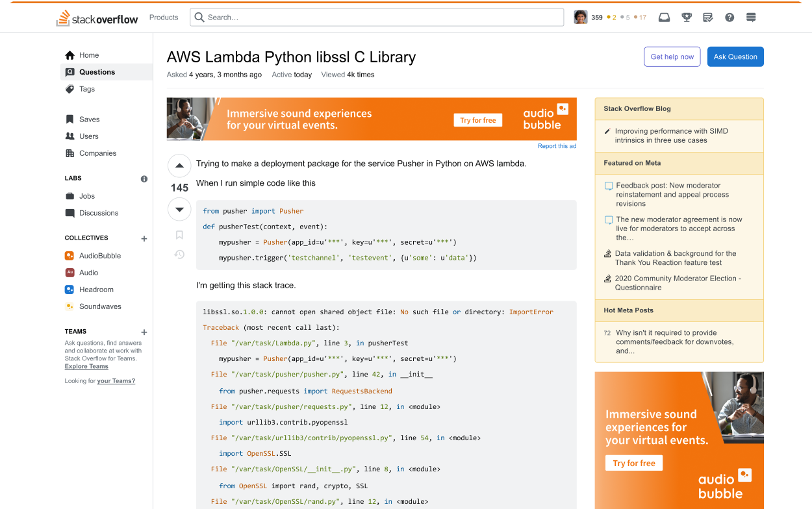Upvote the question
Image resolution: width=812 pixels, height=509 pixels.
179,166
